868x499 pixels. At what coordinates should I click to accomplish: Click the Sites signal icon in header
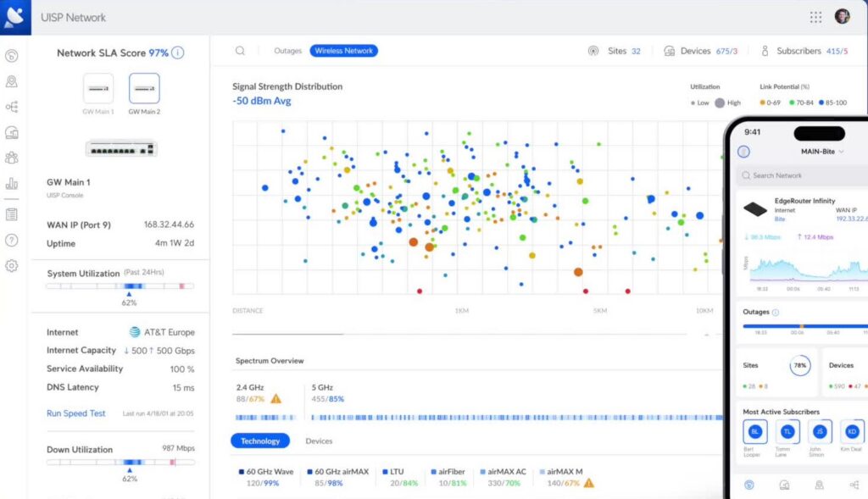(x=593, y=51)
